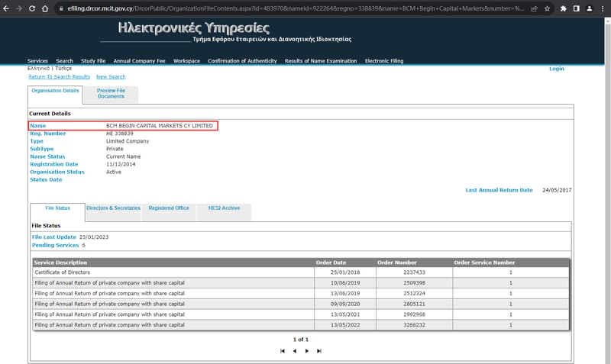Bookmark this page with star icon
This screenshot has height=364, width=611.
pyautogui.click(x=547, y=8)
